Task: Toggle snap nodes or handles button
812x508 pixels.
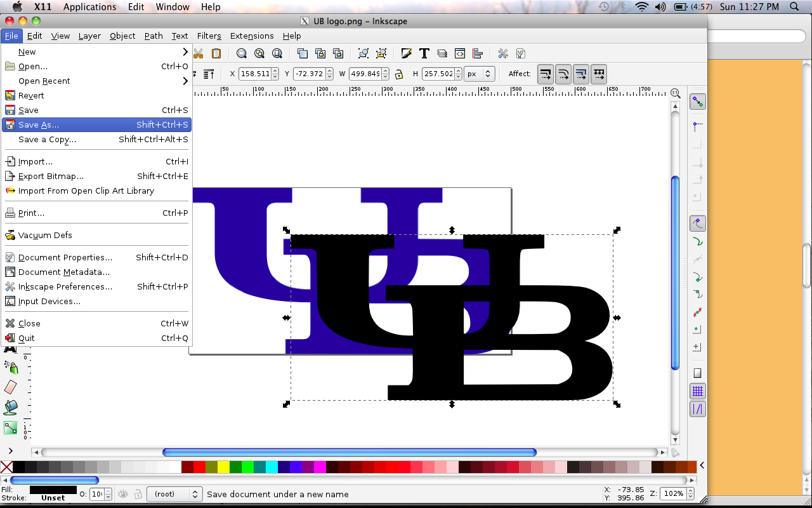Action: point(697,224)
